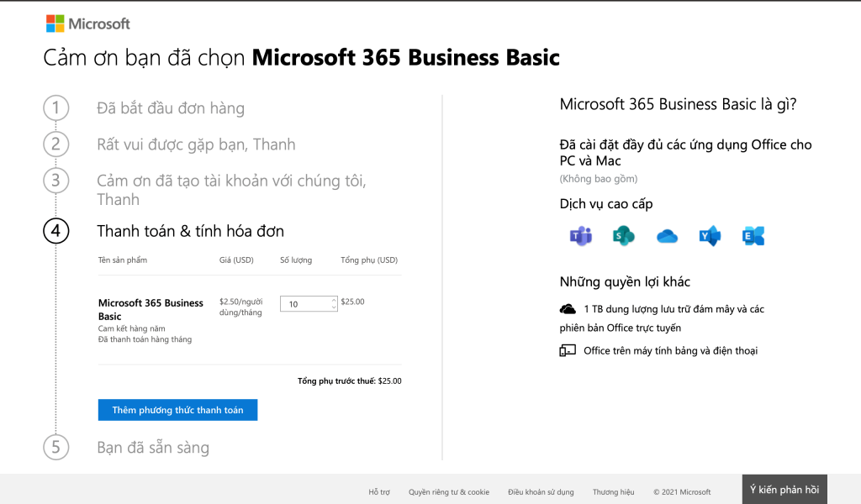Viewport: 861px width, 504px height.
Task: Click the quantity input field showing 10
Action: point(304,304)
